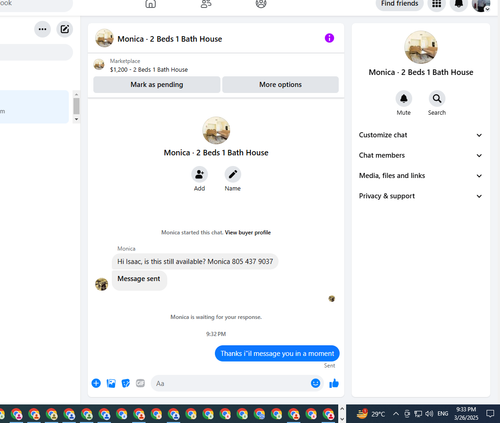The image size is (500, 423).
Task: Choose a GIF from the composer
Action: [x=140, y=383]
